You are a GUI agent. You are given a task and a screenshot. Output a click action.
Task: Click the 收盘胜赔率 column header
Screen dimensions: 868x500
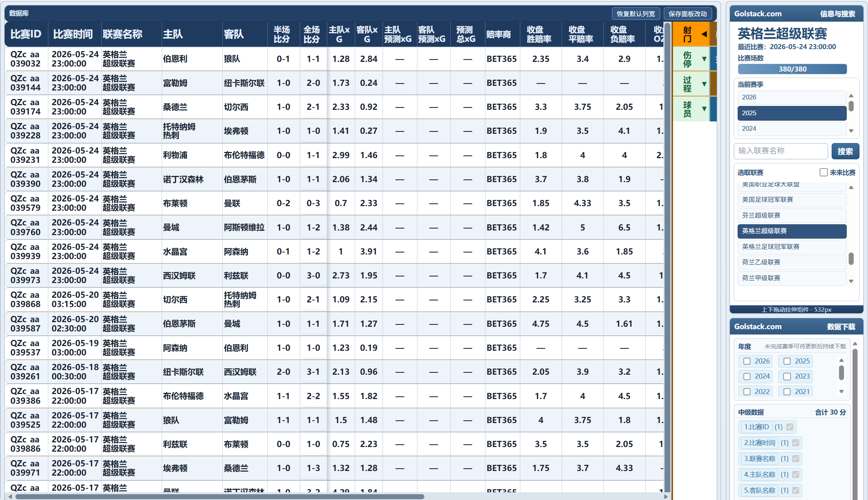click(x=541, y=34)
